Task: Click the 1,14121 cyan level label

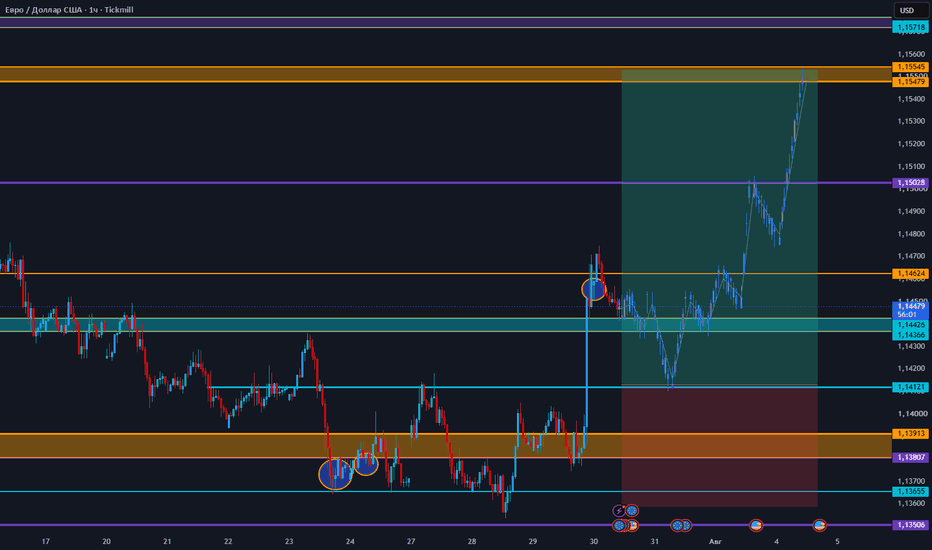Action: point(910,387)
